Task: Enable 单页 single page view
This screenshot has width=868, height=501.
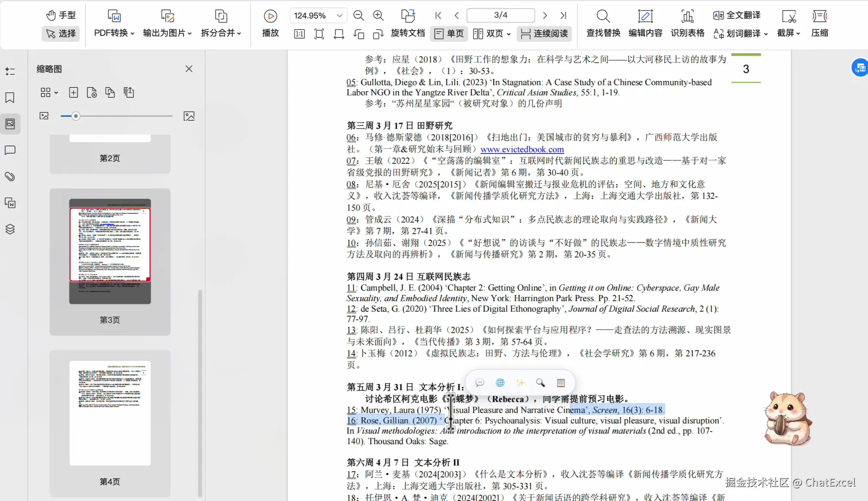Action: coord(449,33)
